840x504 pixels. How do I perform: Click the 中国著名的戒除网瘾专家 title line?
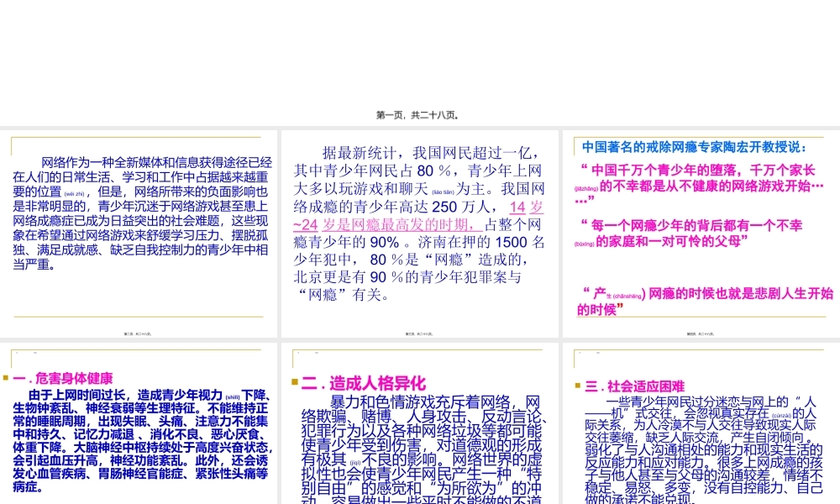click(x=701, y=146)
